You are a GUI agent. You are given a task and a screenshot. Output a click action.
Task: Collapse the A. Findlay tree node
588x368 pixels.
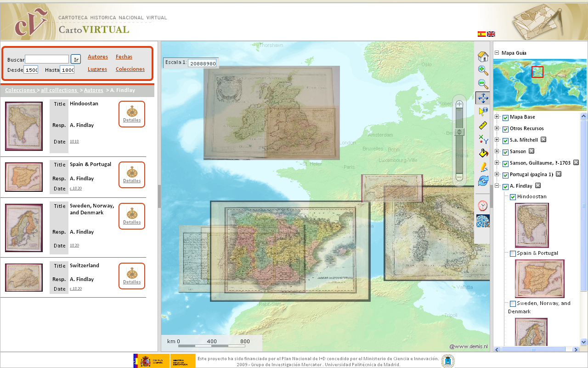pos(497,186)
